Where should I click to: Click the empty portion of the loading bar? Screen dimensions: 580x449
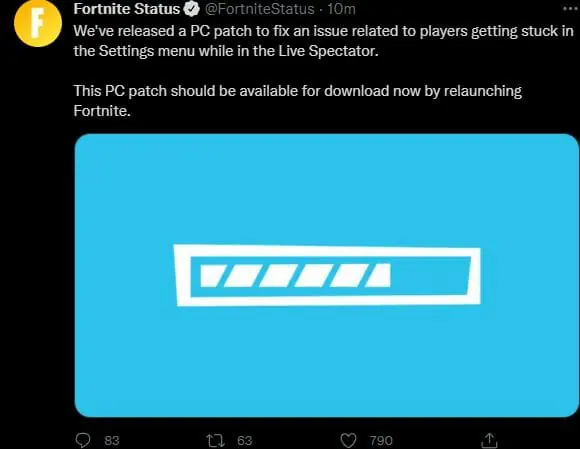tap(429, 276)
